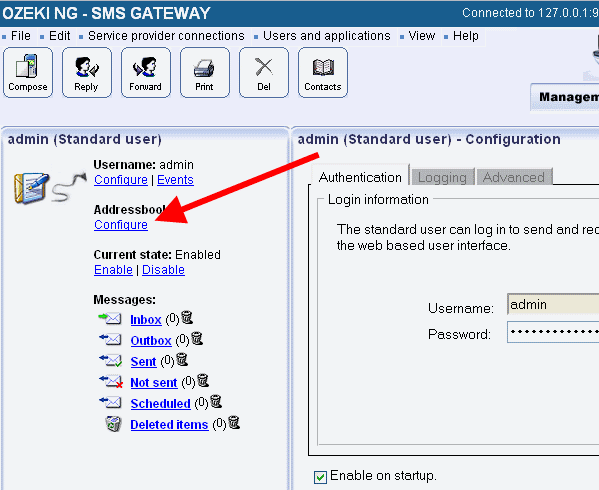The width and height of the screenshot is (599, 490).
Task: Toggle the Enable on startup checkbox
Action: pyautogui.click(x=320, y=477)
